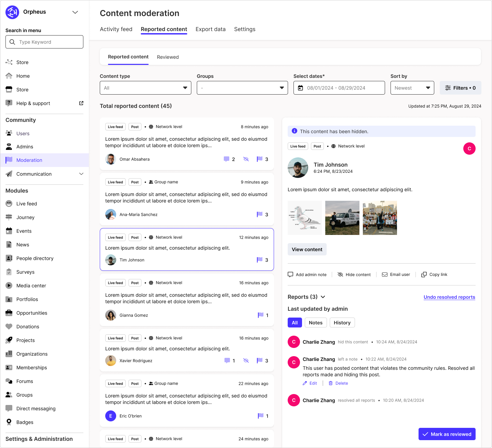Select Eric O'brien's reported post card
The image size is (492, 448).
[187, 401]
